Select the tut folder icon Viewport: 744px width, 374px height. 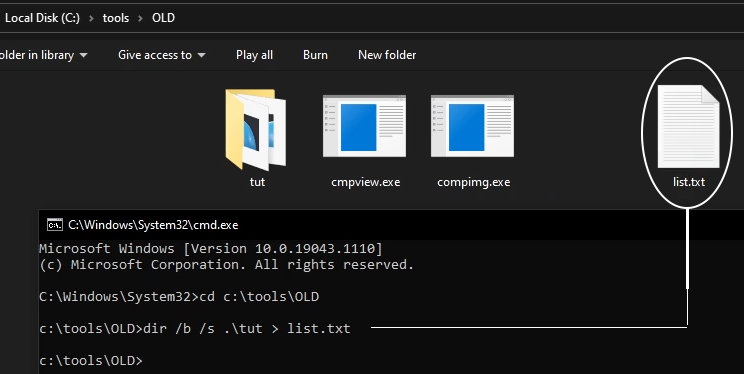pyautogui.click(x=256, y=130)
